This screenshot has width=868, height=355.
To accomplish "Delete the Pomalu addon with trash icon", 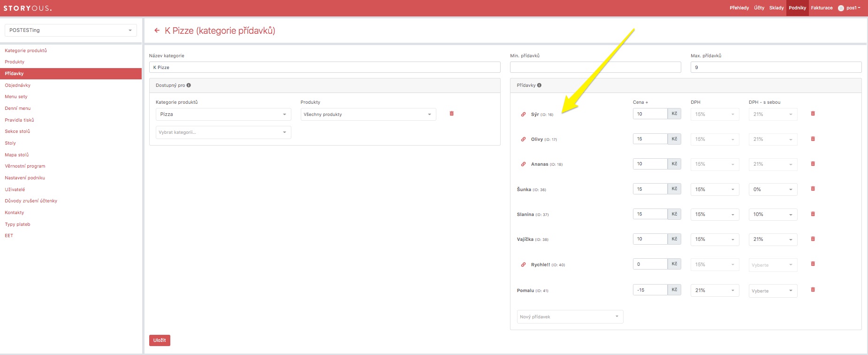I will 813,290.
